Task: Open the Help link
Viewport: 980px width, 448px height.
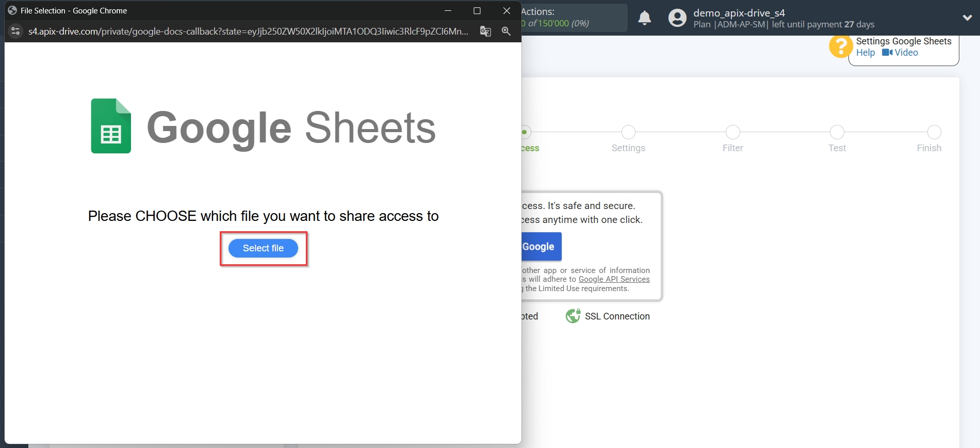Action: coord(865,53)
